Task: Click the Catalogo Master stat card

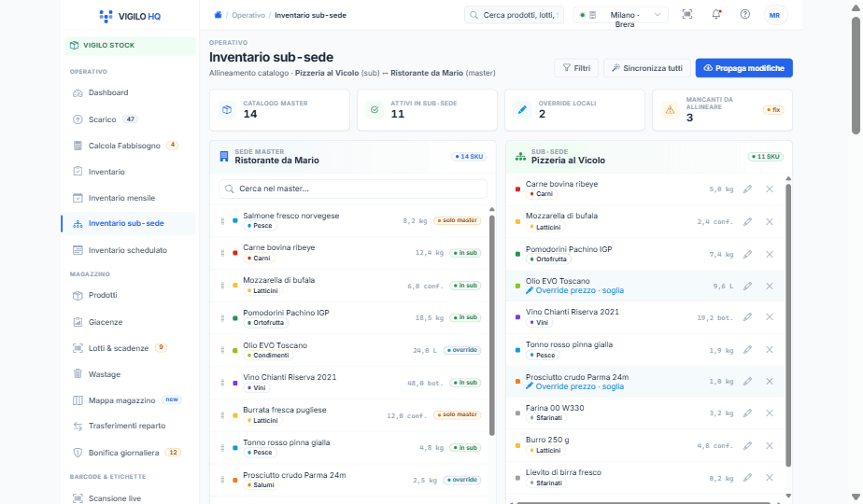Action: [x=279, y=110]
